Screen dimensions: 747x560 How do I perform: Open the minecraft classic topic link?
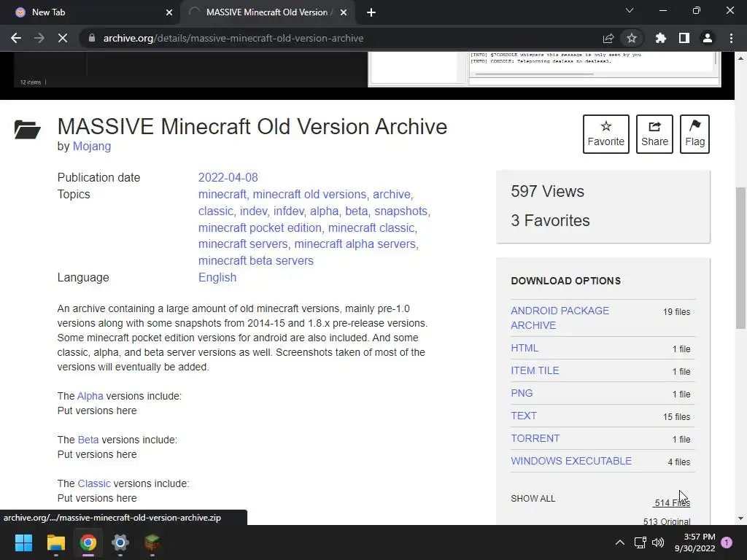[x=371, y=227]
